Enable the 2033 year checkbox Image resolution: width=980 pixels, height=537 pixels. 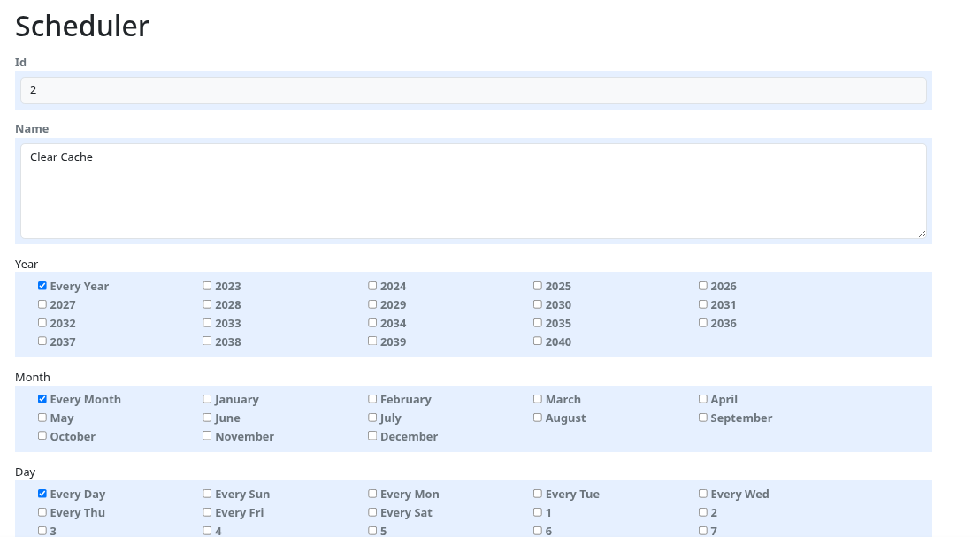(x=207, y=323)
